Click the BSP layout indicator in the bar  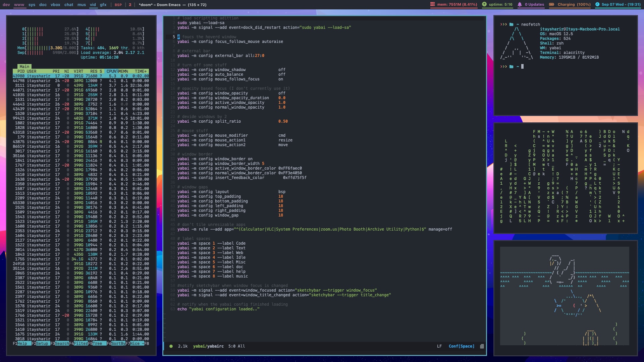coord(118,5)
